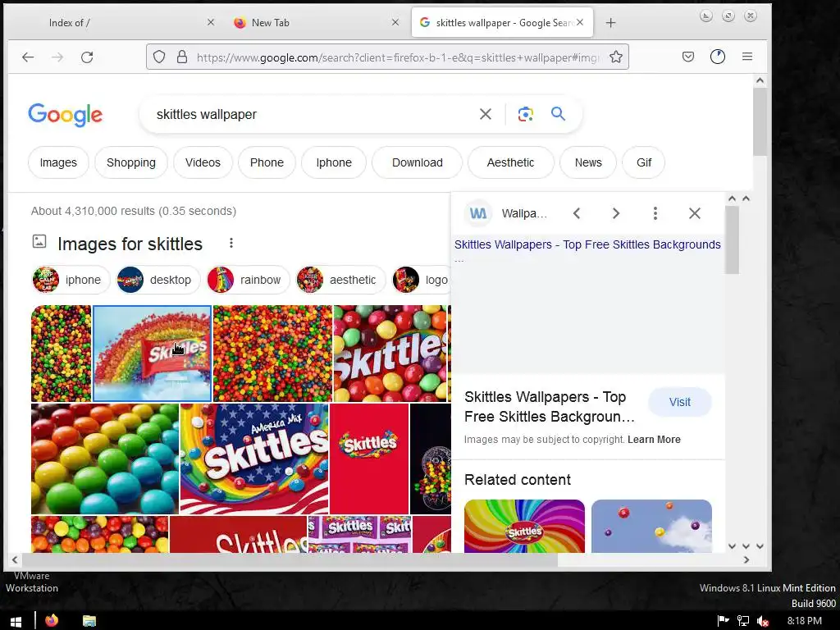This screenshot has height=630, width=840.
Task: Close the New Tab tab
Action: 395,22
